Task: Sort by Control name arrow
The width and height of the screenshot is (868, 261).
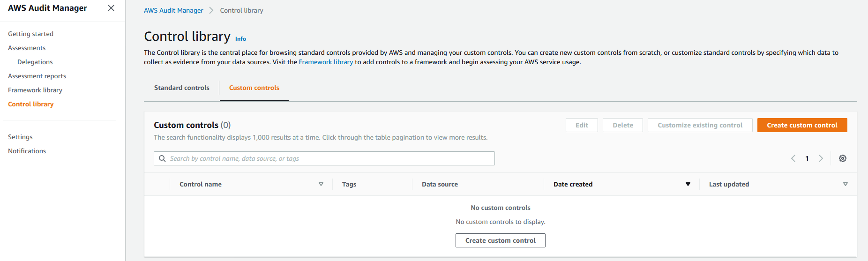Action: coord(321,184)
